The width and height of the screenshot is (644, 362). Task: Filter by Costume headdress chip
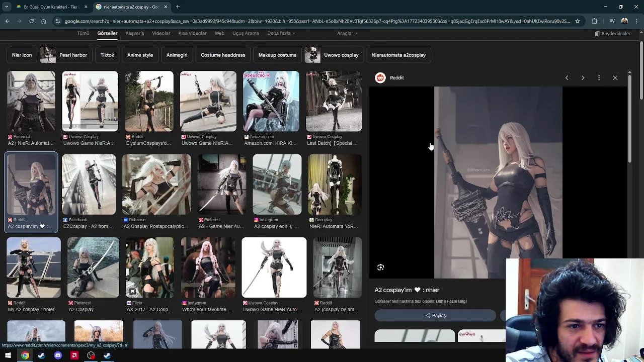(x=223, y=55)
